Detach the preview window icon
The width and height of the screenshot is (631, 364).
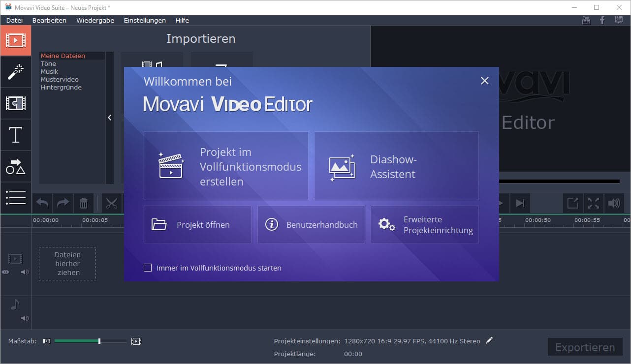[x=573, y=203]
